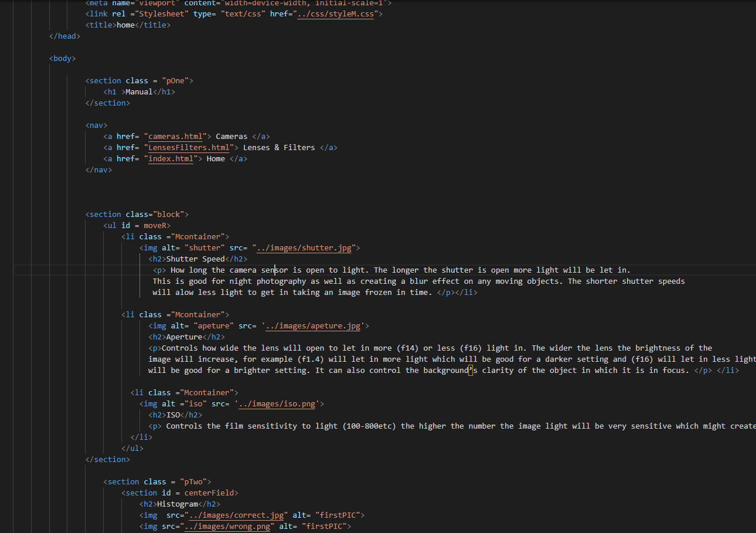Open the styleM.css stylesheet link
Screen dimensions: 756x533
[336, 13]
